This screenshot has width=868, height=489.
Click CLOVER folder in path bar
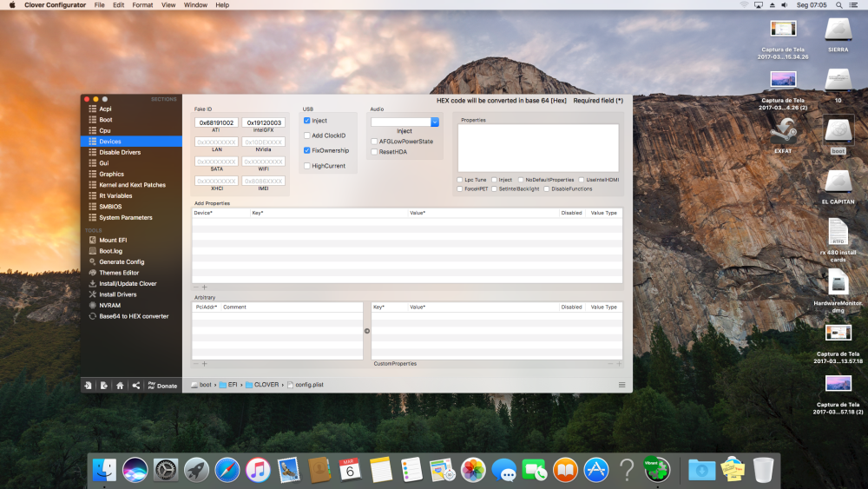[262, 385]
